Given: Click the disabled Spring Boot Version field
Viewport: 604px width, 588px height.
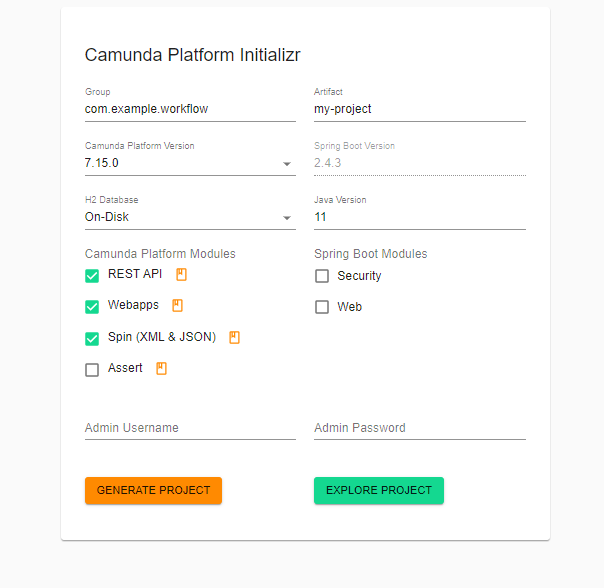Looking at the screenshot, I should (419, 163).
